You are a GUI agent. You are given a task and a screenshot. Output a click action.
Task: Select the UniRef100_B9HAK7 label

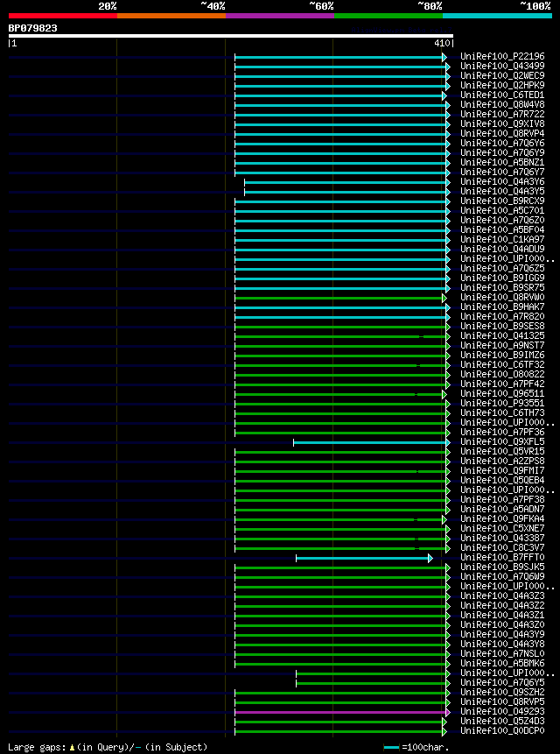[502, 307]
